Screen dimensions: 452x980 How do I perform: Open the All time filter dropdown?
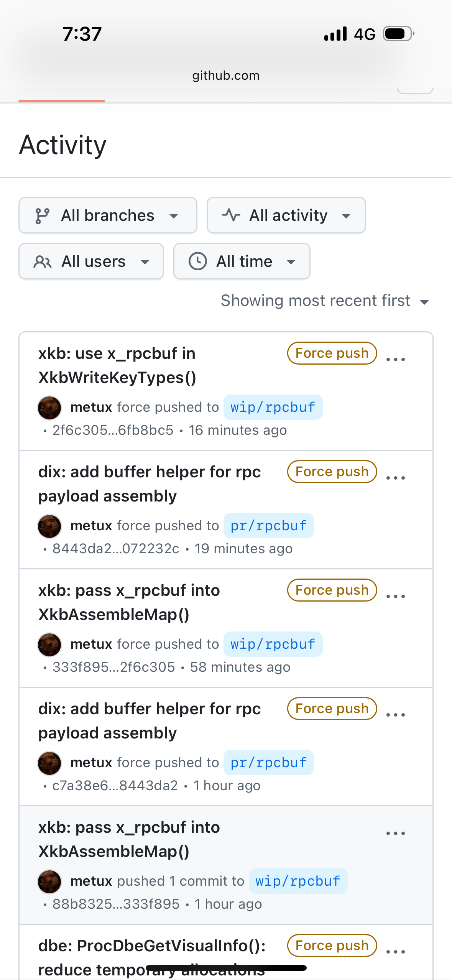click(x=242, y=261)
